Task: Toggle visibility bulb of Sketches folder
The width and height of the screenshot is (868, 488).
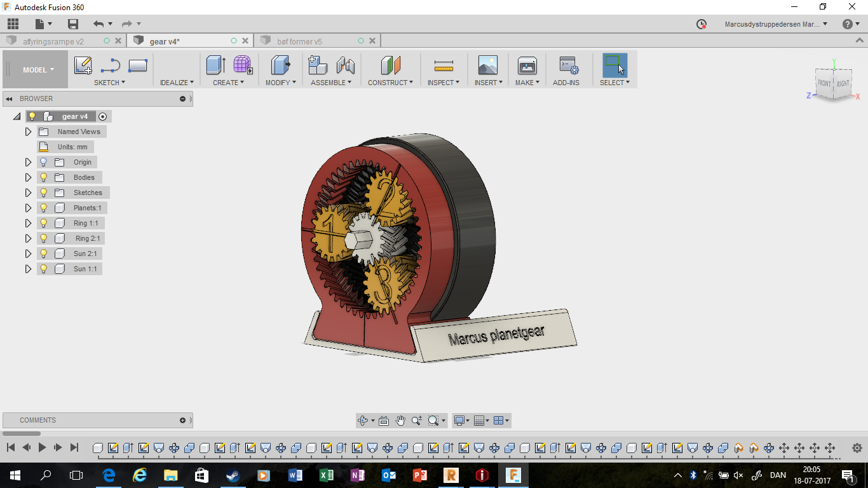Action: 44,193
